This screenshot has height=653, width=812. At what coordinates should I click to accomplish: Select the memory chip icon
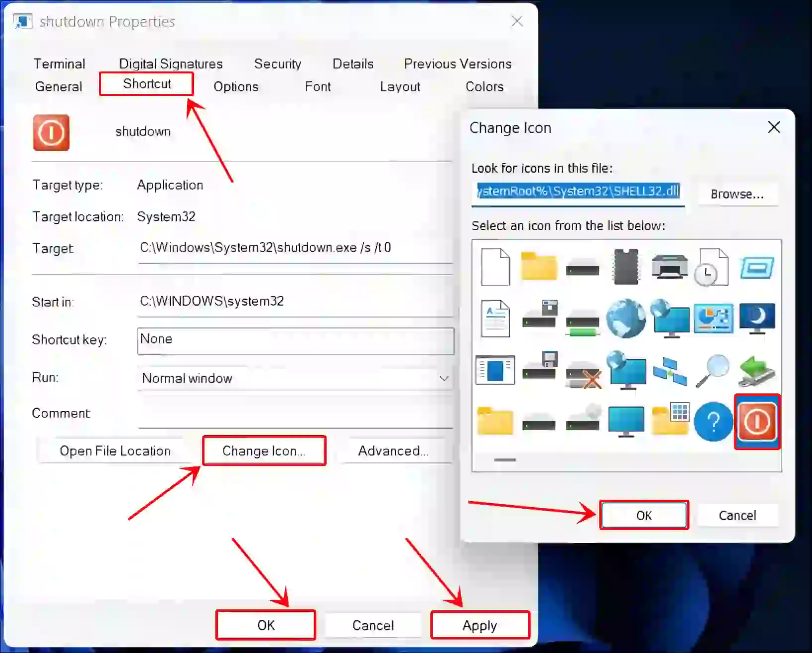click(x=626, y=267)
